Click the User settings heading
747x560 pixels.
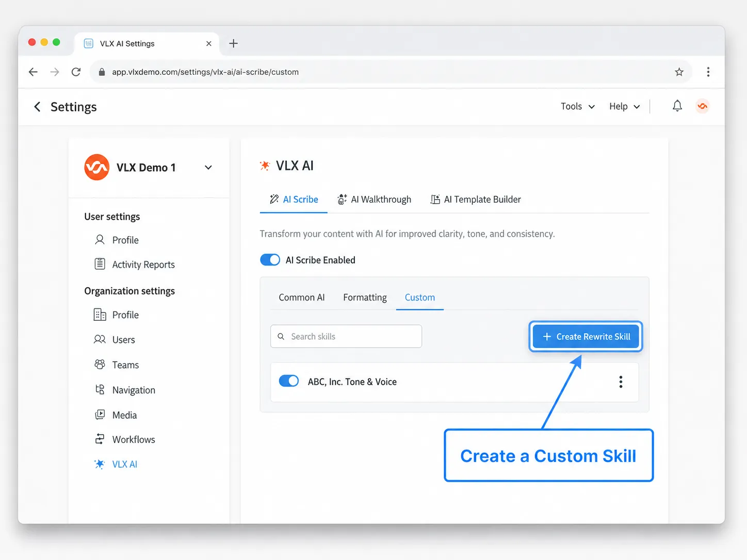pos(112,217)
